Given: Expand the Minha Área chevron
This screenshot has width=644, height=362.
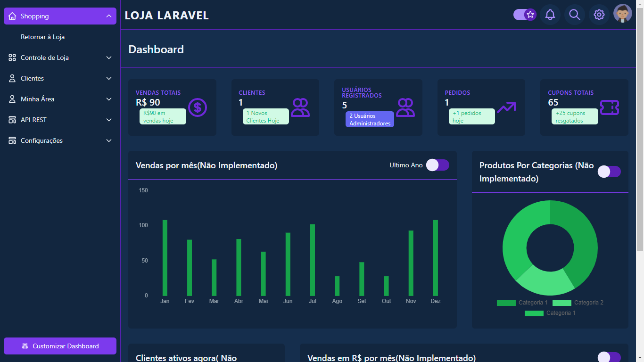Looking at the screenshot, I should [109, 99].
